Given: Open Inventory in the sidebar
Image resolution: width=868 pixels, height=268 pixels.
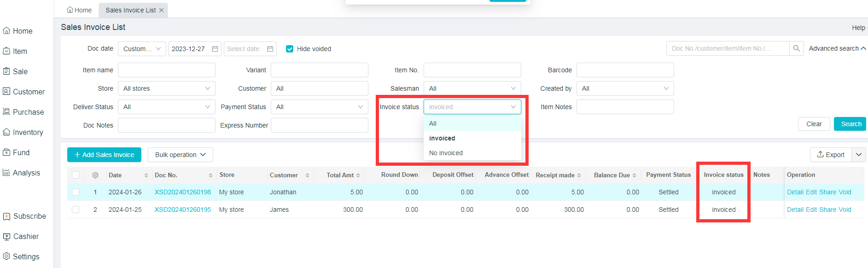Looking at the screenshot, I should (28, 132).
